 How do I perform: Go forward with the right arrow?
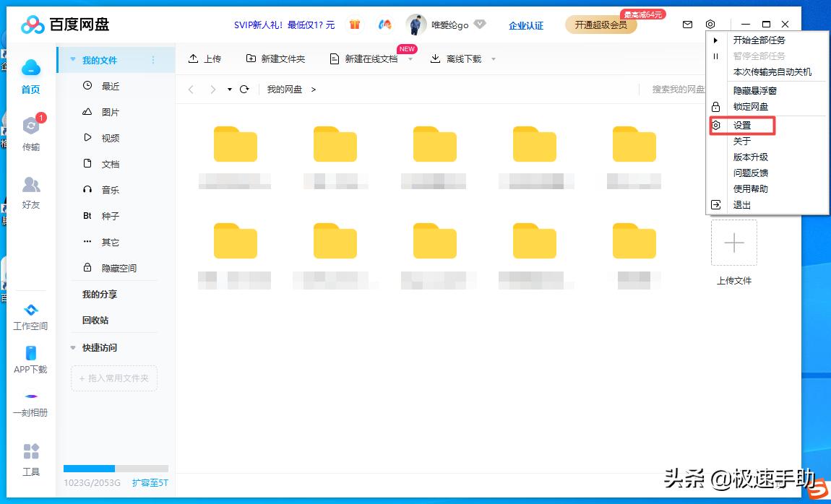click(x=213, y=90)
